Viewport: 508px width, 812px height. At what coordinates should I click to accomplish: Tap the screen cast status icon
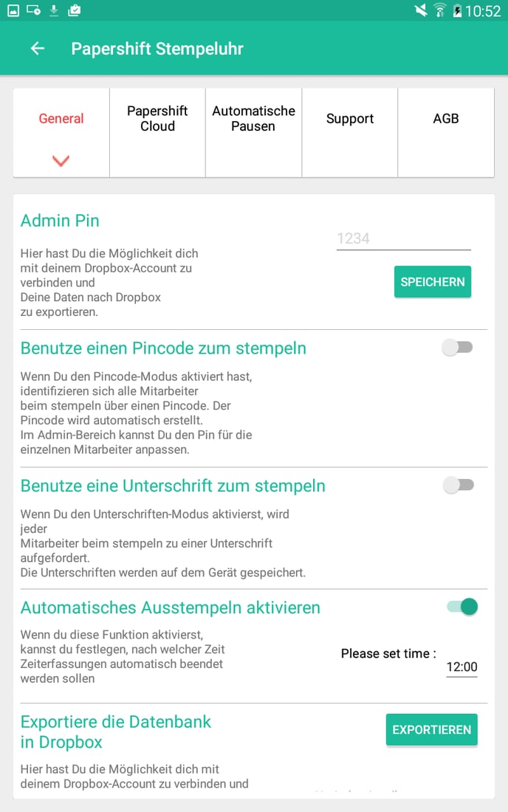tap(33, 10)
